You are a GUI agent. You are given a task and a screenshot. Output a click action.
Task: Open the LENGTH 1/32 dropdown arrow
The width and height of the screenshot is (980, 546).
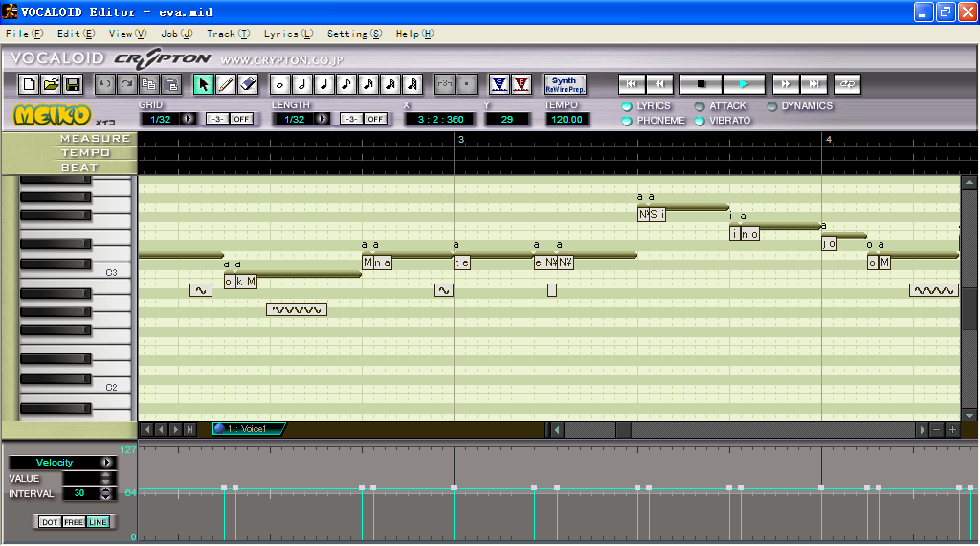tap(322, 119)
